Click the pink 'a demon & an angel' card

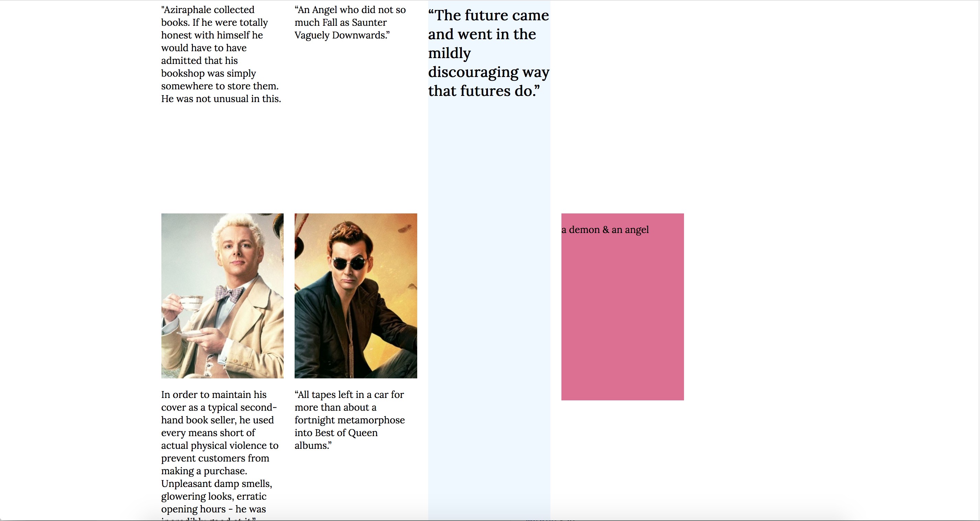pos(623,307)
